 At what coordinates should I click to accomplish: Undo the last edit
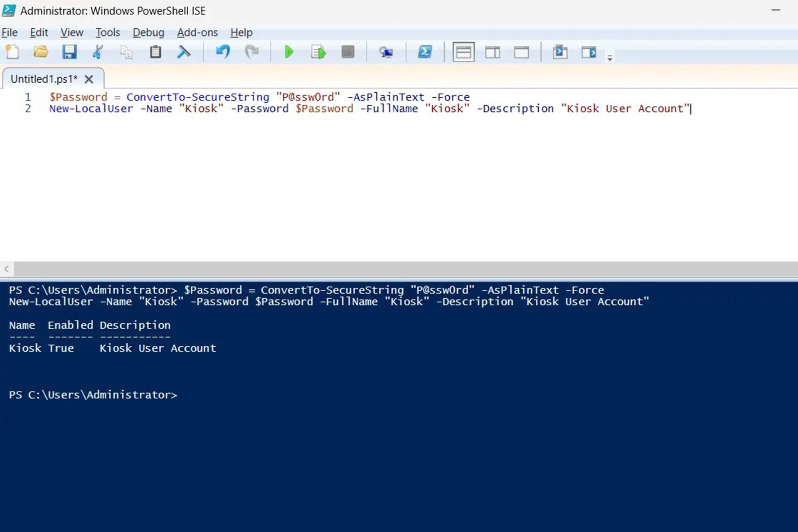pos(223,52)
